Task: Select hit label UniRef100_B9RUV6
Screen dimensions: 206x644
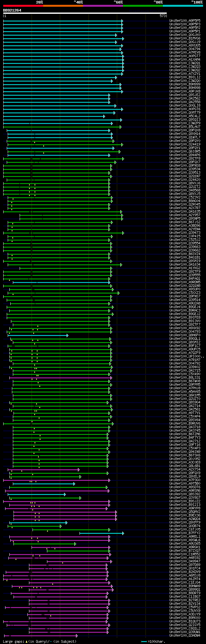Action: click(185, 423)
